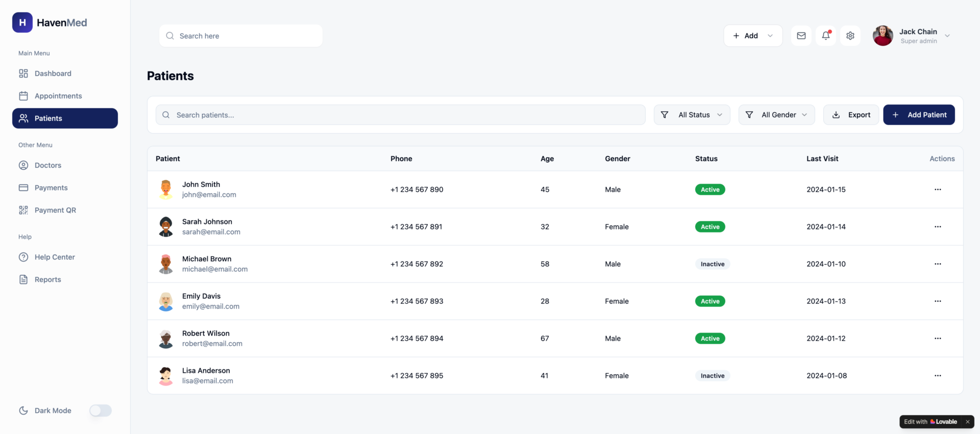The height and width of the screenshot is (434, 980).
Task: Click the Add Patient button
Action: [x=919, y=115]
